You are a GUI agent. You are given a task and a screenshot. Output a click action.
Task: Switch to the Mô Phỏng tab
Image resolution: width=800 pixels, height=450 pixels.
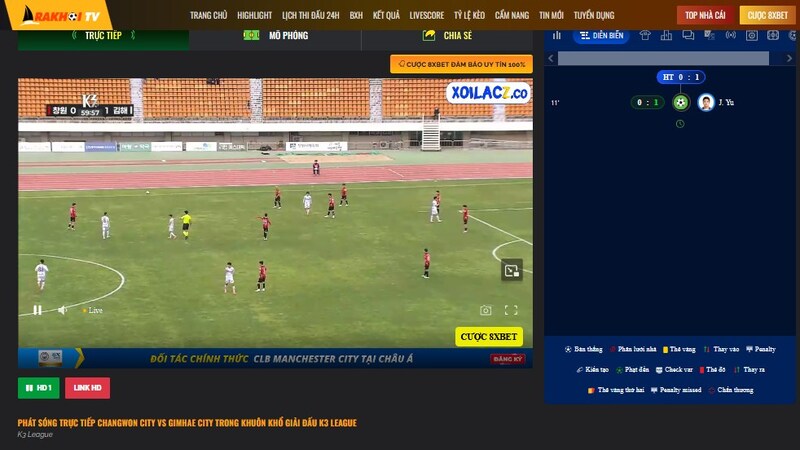coord(276,35)
